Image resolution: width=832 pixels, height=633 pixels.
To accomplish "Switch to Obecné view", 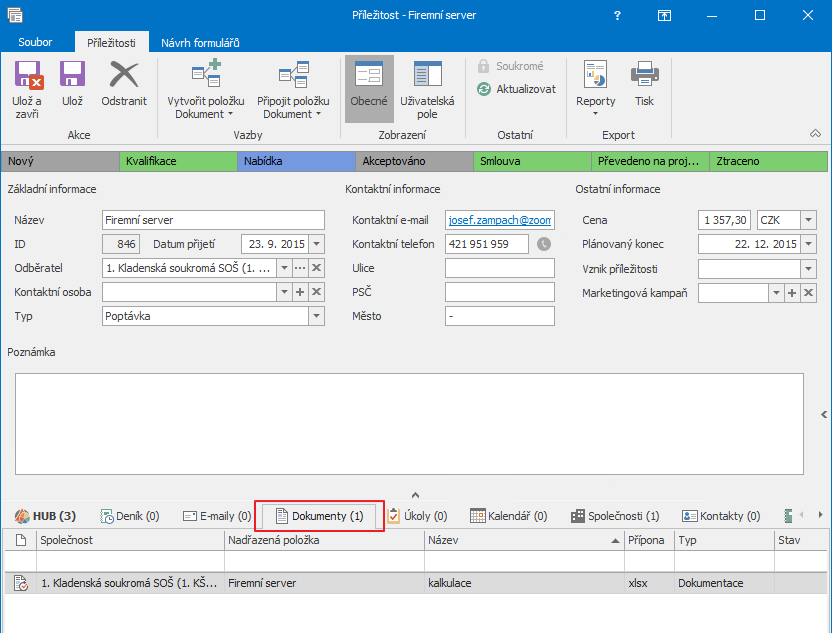I will point(369,89).
